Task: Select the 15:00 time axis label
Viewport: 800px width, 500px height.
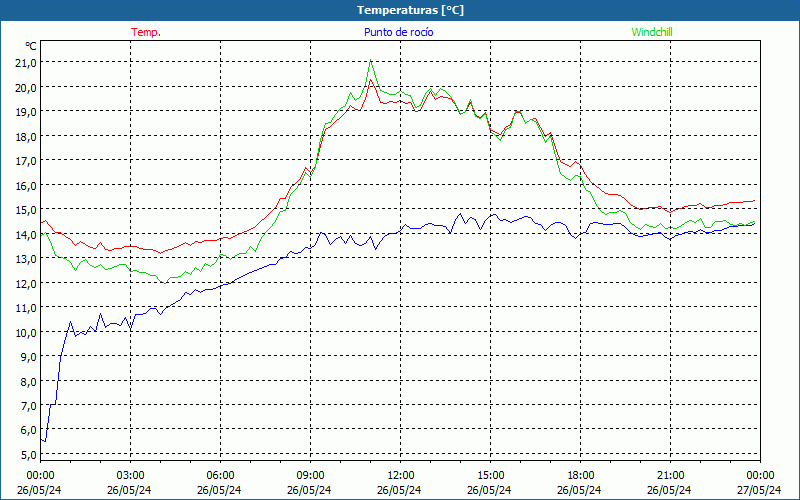Action: [490, 475]
